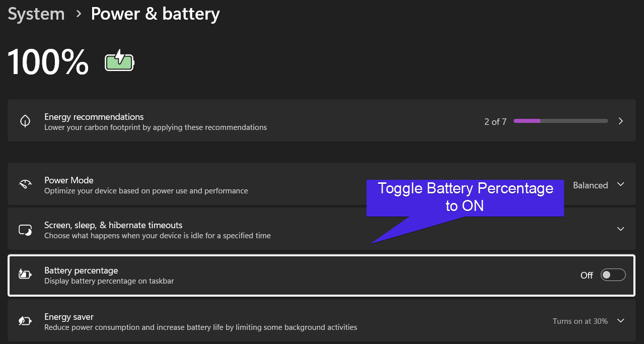Image resolution: width=644 pixels, height=344 pixels.
Task: Open the Balanced power mode dropdown
Action: pyautogui.click(x=599, y=185)
